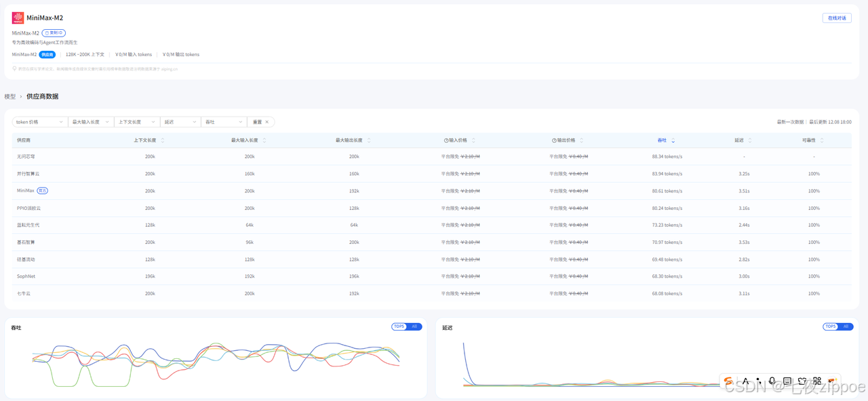
Task: Select supplier 硅基流动 row
Action: coord(432,259)
